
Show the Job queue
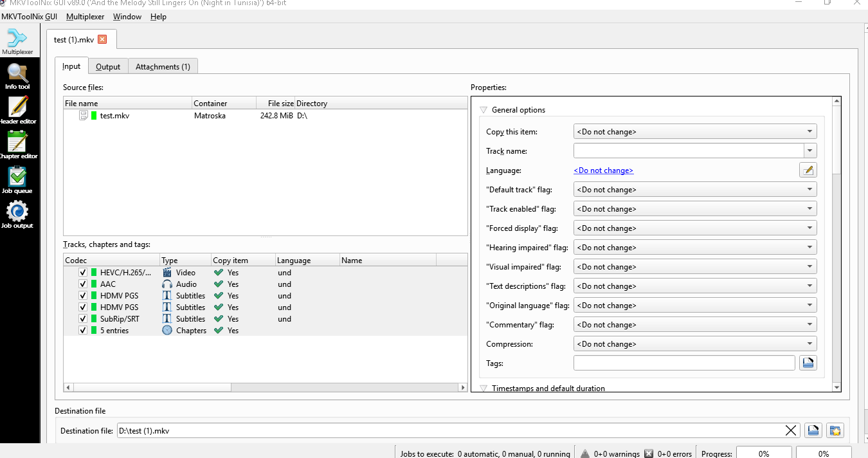coord(17,179)
